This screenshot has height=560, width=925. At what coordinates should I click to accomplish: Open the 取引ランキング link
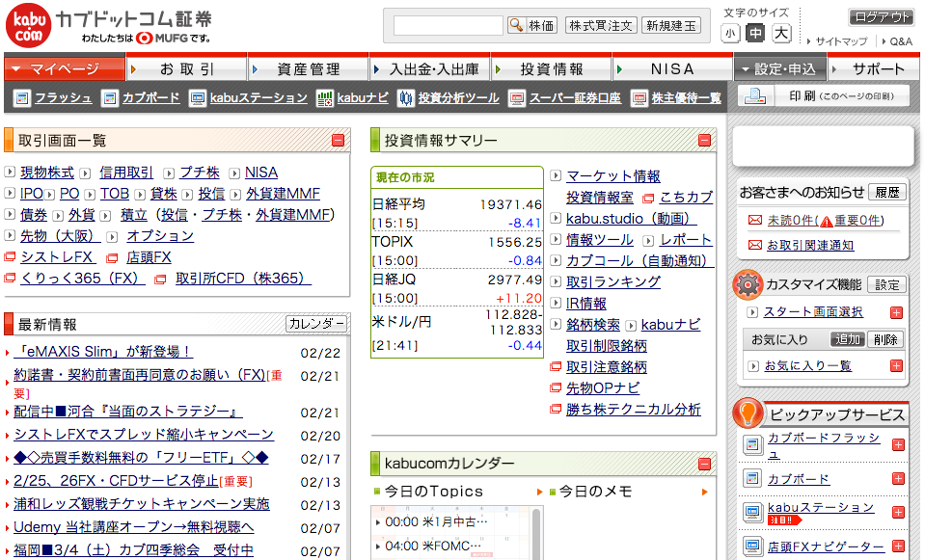pyautogui.click(x=613, y=282)
